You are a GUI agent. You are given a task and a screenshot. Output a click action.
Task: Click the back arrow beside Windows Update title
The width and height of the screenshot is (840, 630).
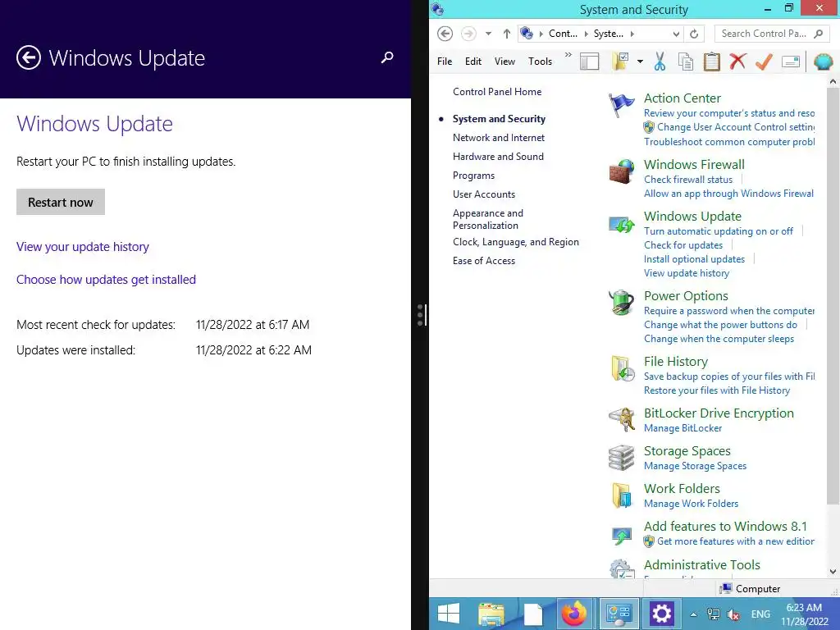click(x=29, y=58)
